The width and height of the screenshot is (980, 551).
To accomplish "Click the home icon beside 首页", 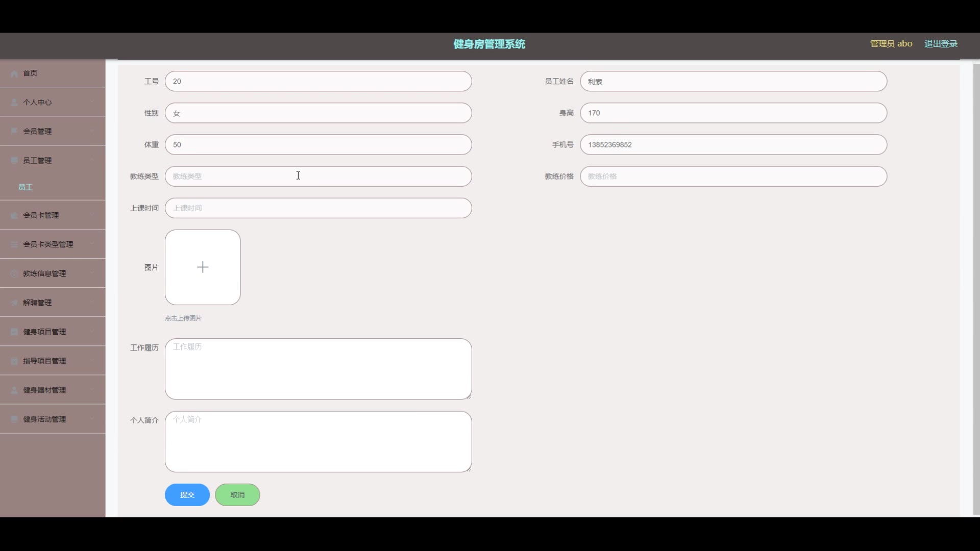I will click(14, 73).
